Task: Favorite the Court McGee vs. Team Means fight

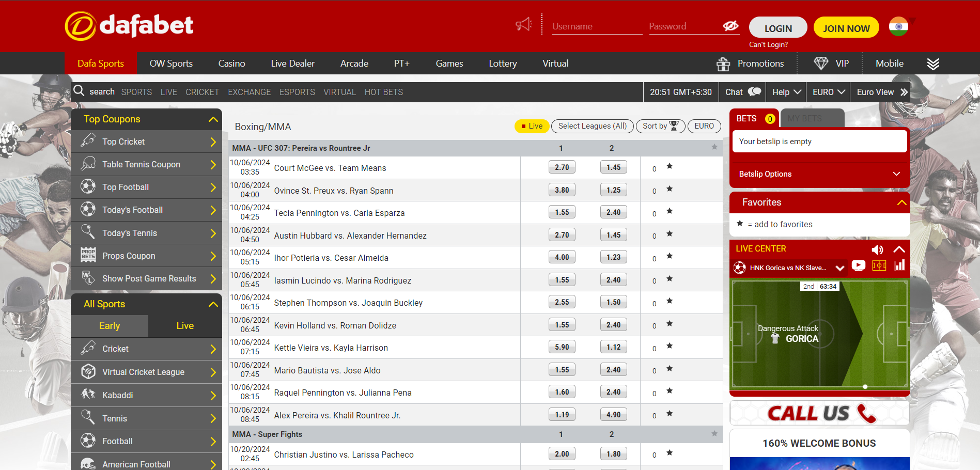Action: click(670, 166)
